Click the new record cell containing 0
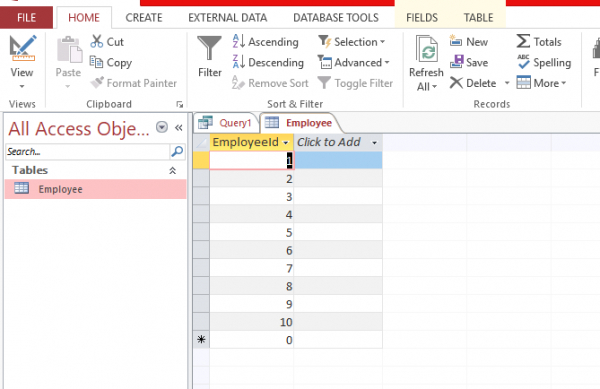 (251, 340)
